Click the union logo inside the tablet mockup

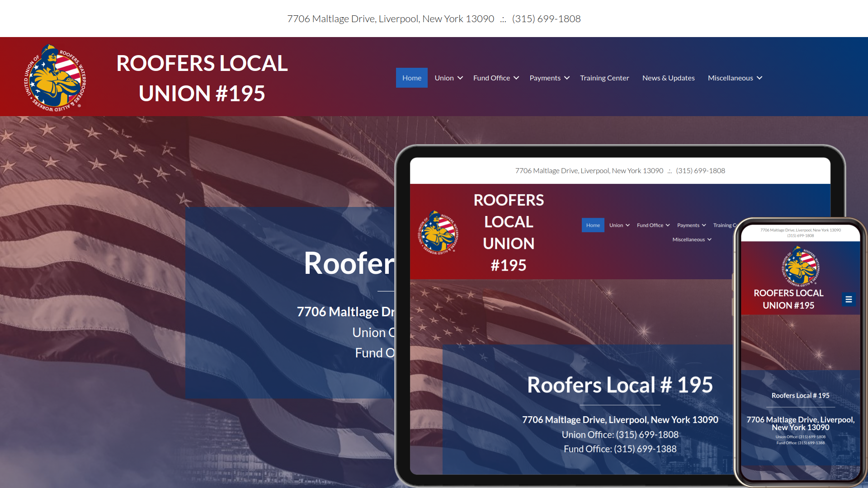(x=437, y=232)
